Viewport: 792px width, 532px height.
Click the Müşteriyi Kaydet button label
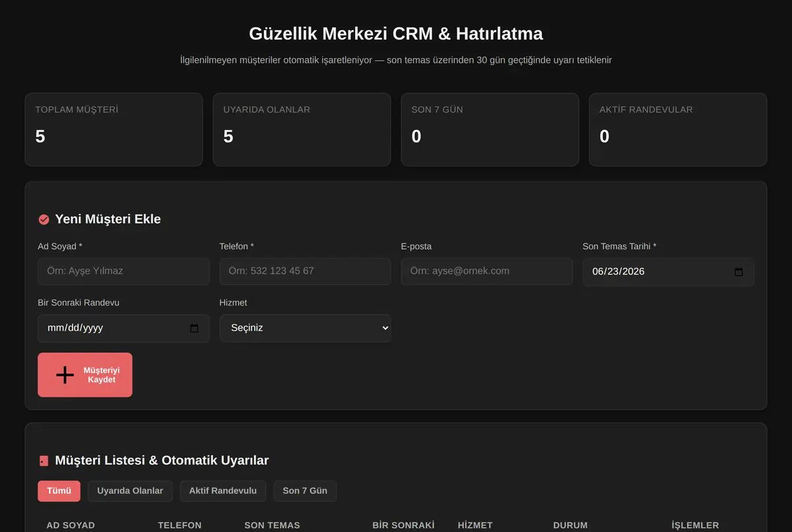point(102,375)
